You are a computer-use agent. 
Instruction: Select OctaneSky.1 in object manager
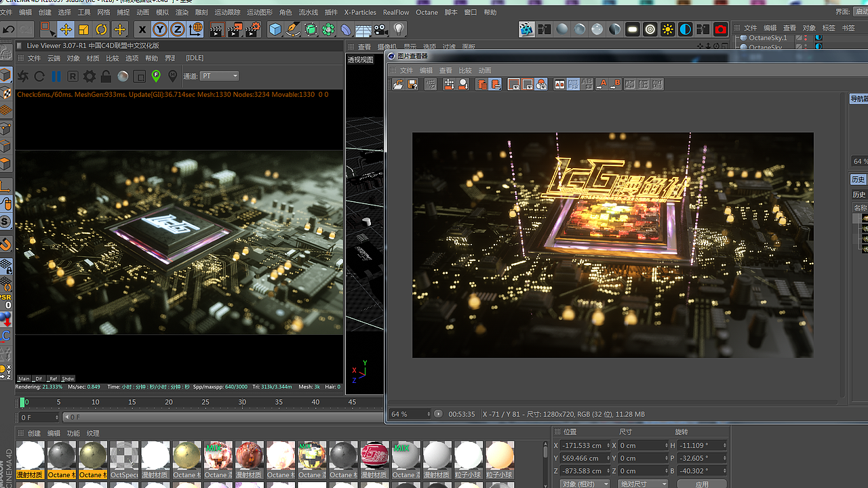[768, 38]
